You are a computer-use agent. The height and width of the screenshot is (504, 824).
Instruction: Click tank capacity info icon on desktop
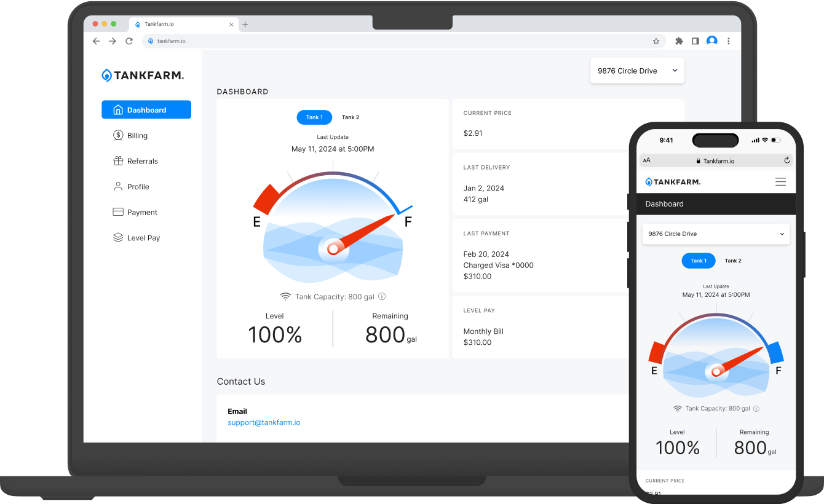pyautogui.click(x=382, y=296)
